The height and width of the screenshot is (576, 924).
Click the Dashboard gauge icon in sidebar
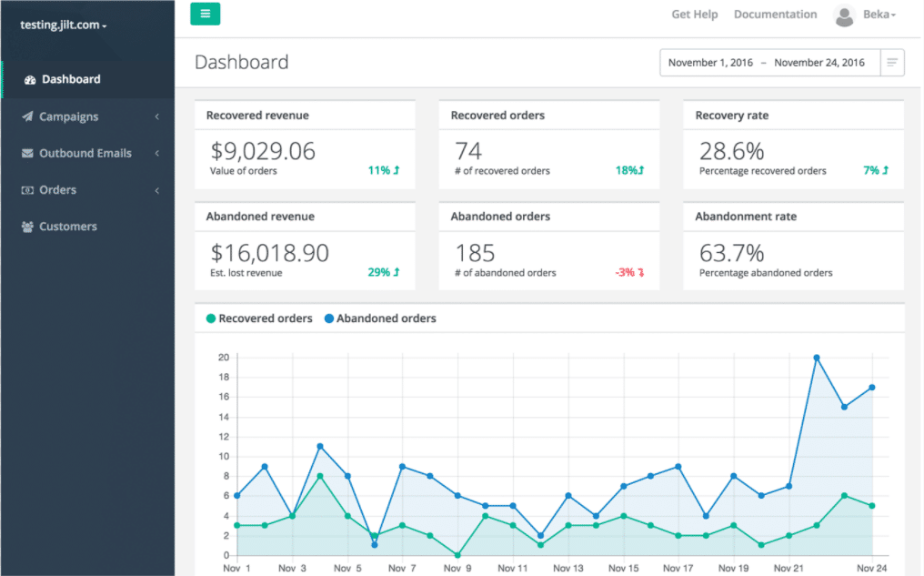30,79
